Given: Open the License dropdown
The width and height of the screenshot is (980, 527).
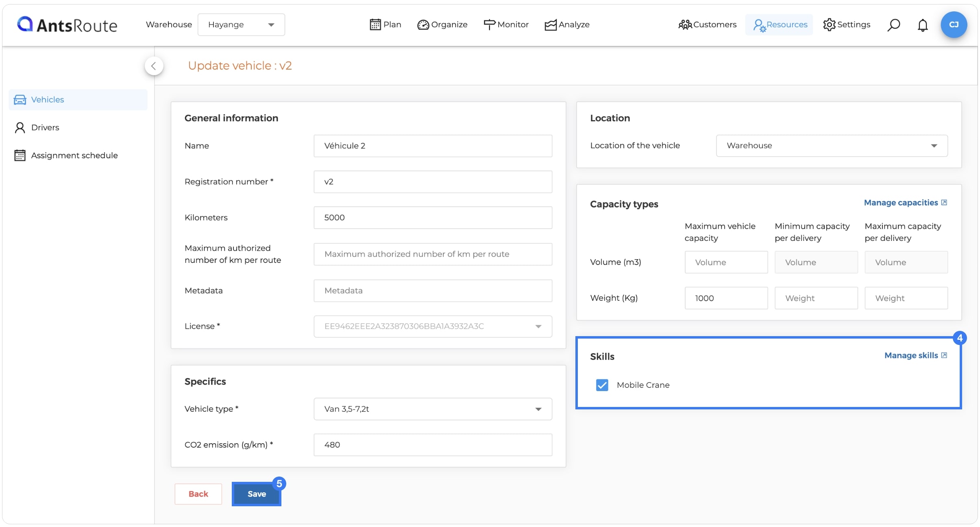Looking at the screenshot, I should (x=433, y=326).
